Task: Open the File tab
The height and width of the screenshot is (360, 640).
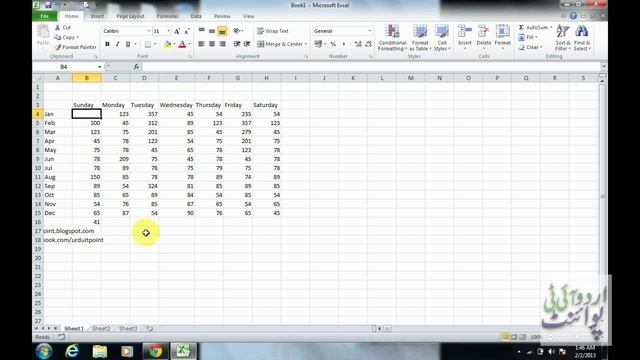Action: click(45, 16)
